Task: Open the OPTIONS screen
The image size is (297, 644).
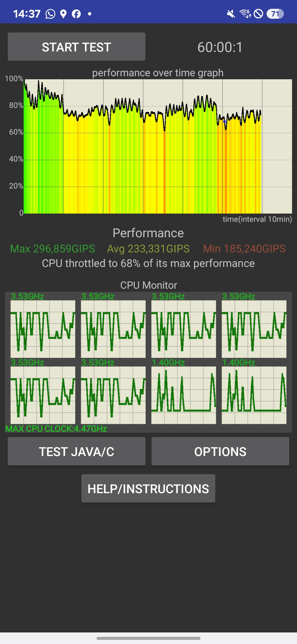Action: (220, 451)
